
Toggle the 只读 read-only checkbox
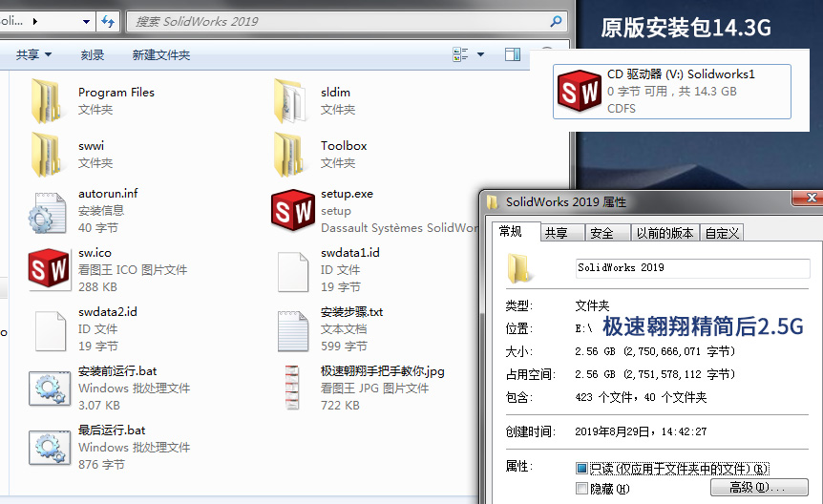click(581, 468)
